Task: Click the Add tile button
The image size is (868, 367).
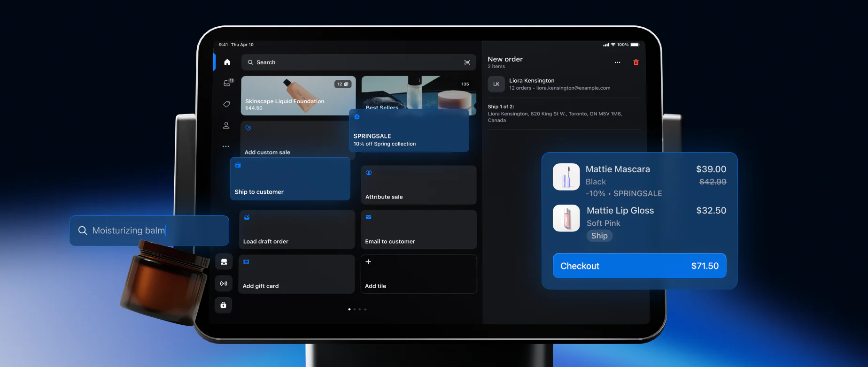Action: pyautogui.click(x=418, y=274)
